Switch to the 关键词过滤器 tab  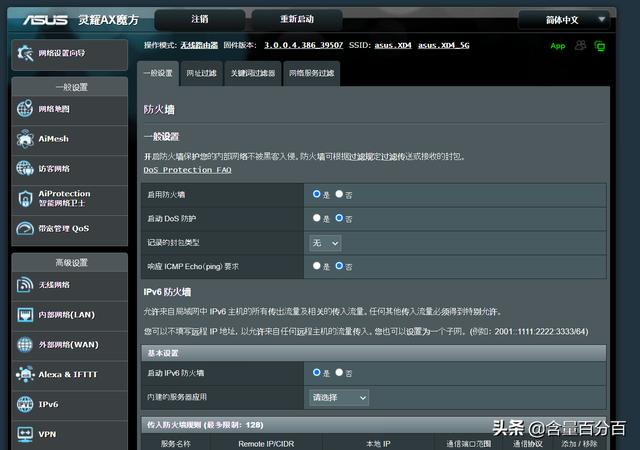(253, 74)
